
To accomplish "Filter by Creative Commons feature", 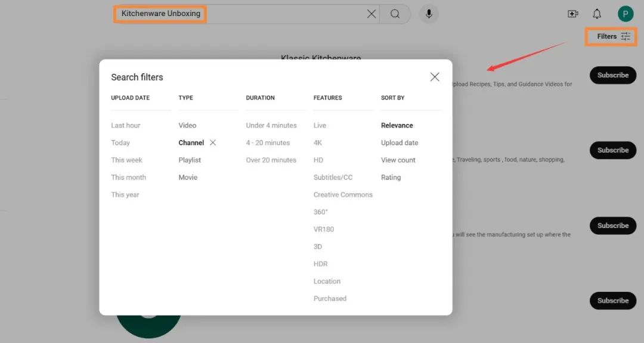I will 343,195.
